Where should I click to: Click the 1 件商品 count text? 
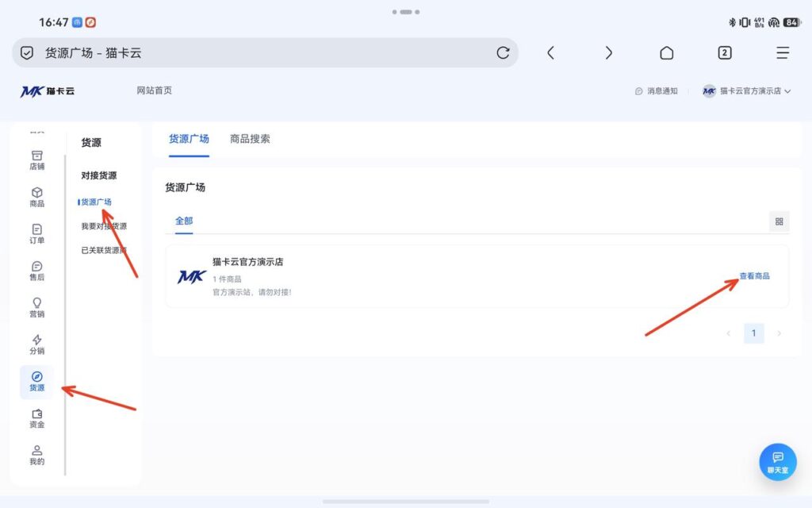(227, 279)
